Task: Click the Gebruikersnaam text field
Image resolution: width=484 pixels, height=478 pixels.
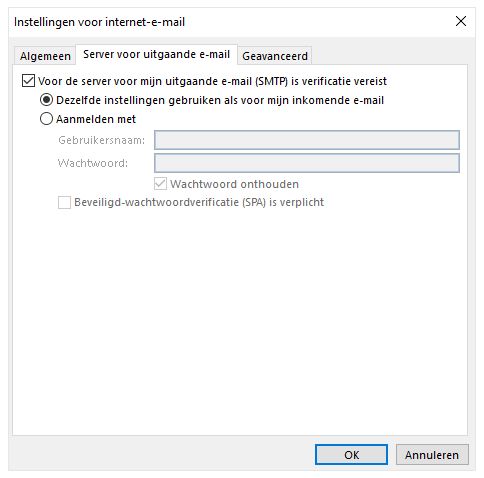Action: [x=307, y=140]
